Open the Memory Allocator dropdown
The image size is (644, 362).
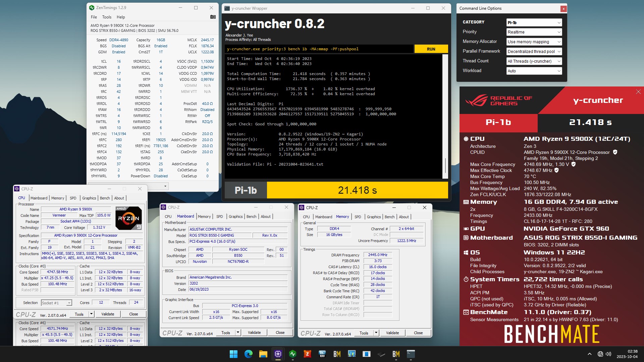534,42
